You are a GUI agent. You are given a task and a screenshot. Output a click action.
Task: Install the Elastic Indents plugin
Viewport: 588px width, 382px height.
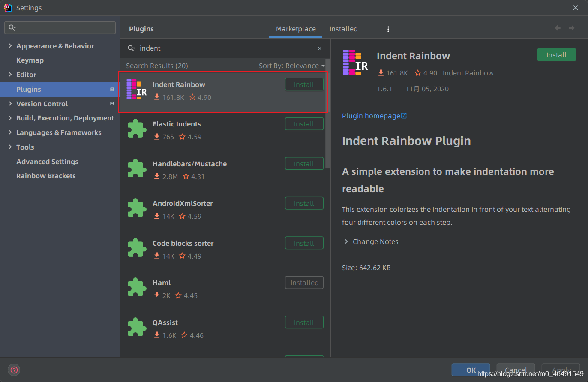(x=304, y=124)
